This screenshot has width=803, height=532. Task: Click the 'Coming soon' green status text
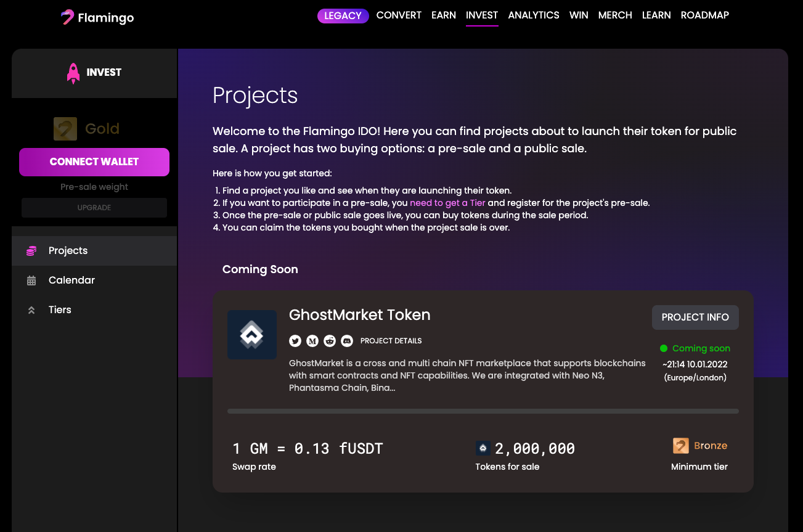click(x=701, y=348)
